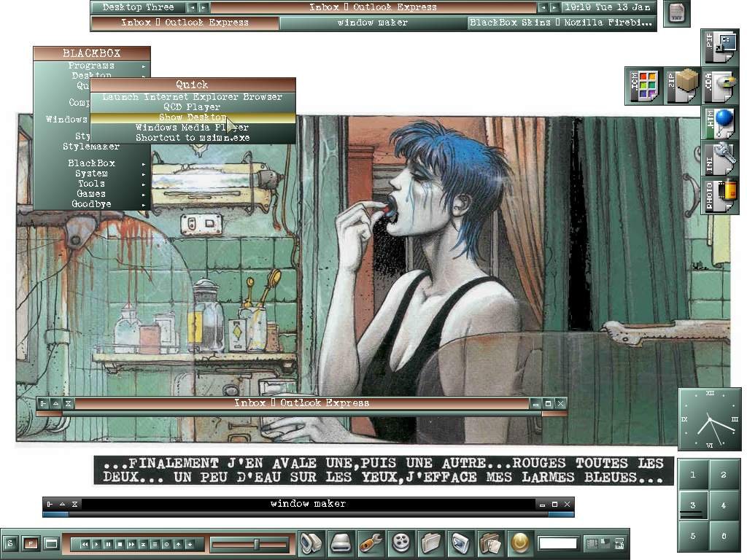Expand the Tools submenu arrow
Screen dimensions: 747x560
pos(144,184)
